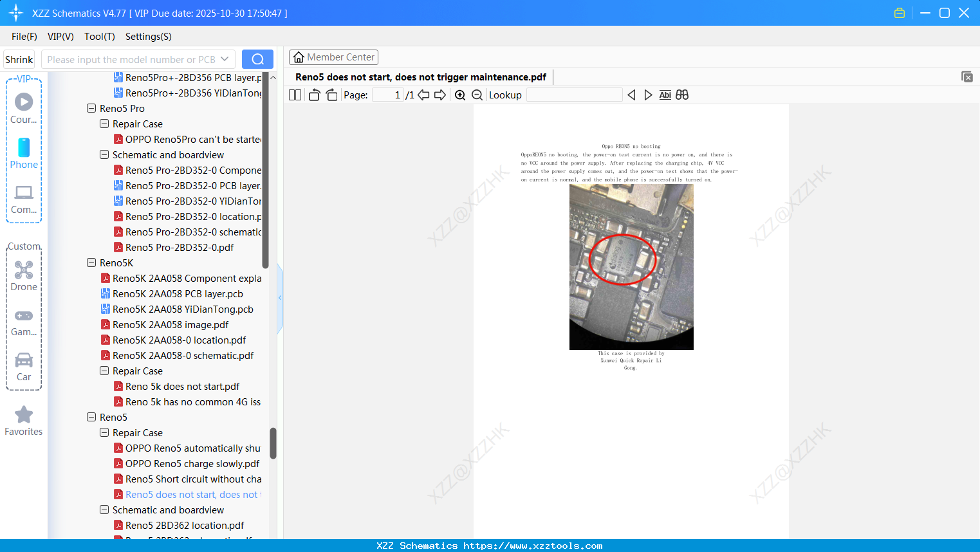This screenshot has width=980, height=552.
Task: Open Reno5 Pro-2BD352-0 schematic file
Action: tap(188, 232)
